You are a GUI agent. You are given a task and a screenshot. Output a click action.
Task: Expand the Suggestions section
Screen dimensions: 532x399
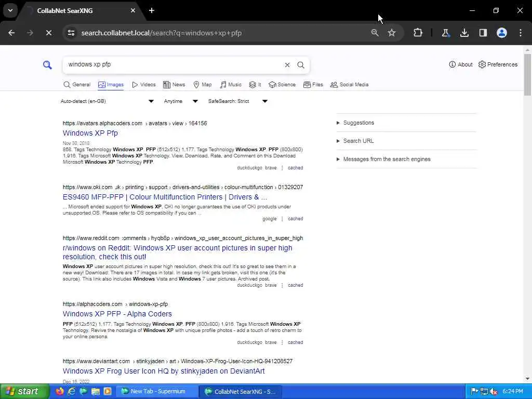[355, 123]
